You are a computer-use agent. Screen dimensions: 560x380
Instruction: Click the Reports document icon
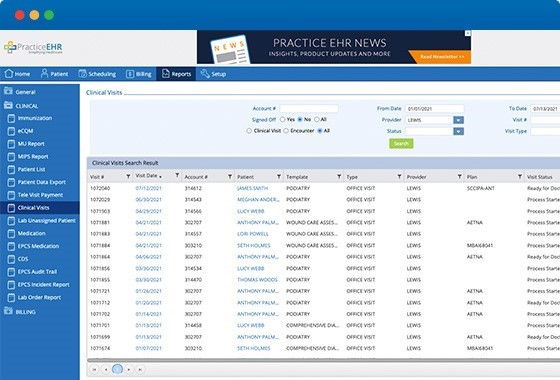[165, 74]
